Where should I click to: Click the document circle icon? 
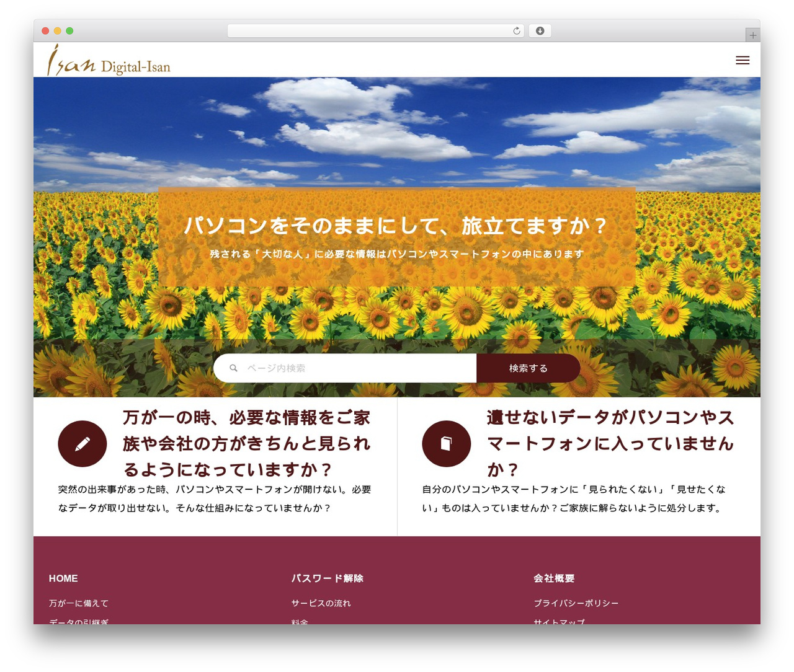click(x=447, y=444)
